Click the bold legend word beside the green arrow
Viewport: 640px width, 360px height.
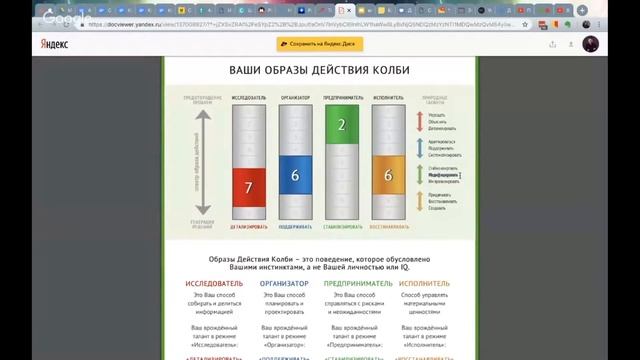[x=443, y=175]
